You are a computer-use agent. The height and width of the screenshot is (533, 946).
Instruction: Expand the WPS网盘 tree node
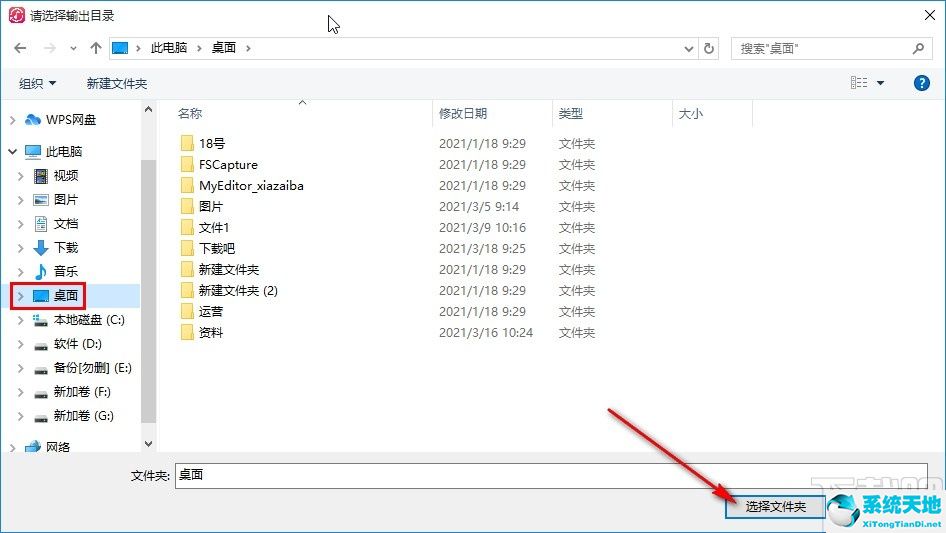click(x=13, y=120)
